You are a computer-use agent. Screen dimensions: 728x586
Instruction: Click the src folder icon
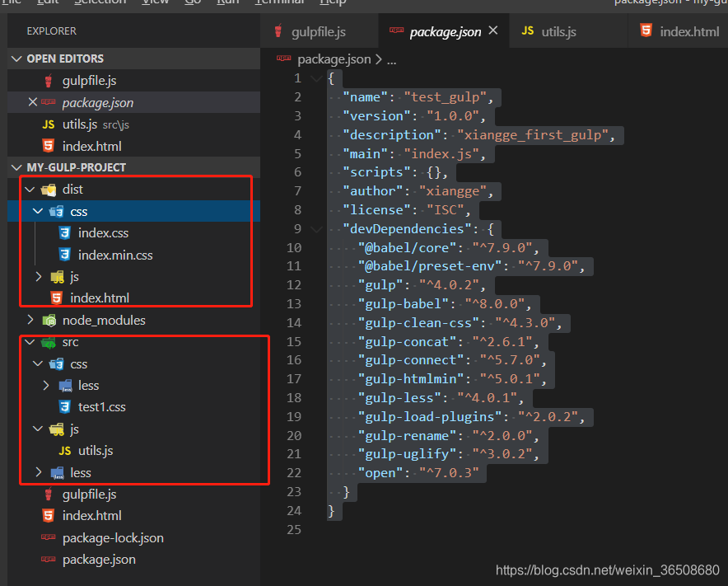(x=49, y=343)
